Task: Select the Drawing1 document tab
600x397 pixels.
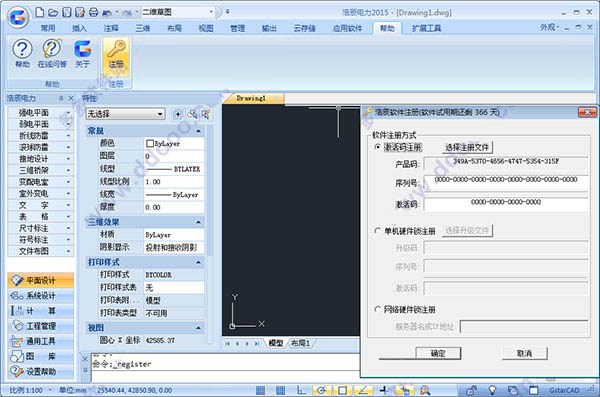Action: coord(253,98)
